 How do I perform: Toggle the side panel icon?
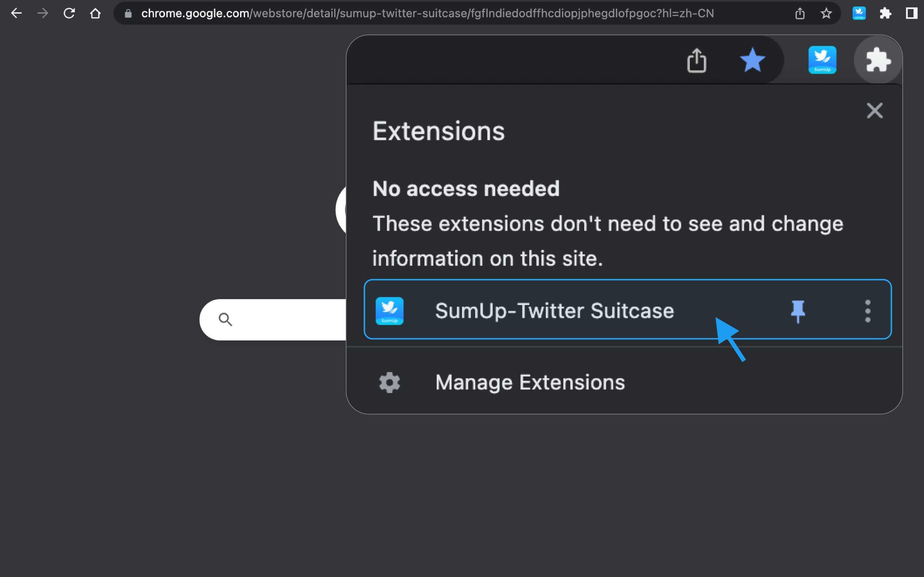(911, 13)
